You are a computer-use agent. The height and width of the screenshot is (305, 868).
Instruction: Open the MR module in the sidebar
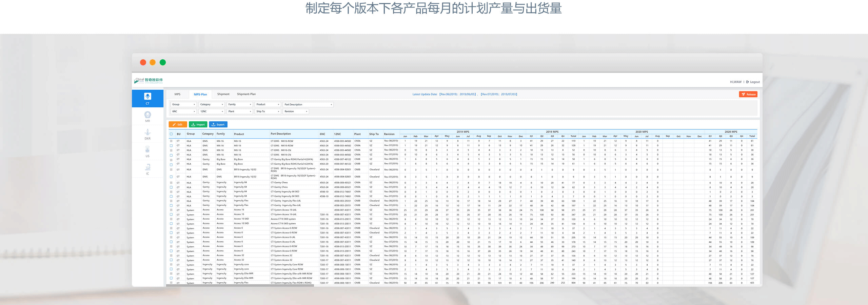pyautogui.click(x=147, y=116)
